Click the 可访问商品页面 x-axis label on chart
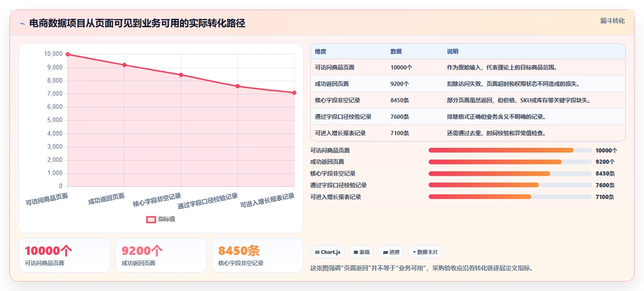Viewport: 644px width, 291px height. (x=46, y=199)
